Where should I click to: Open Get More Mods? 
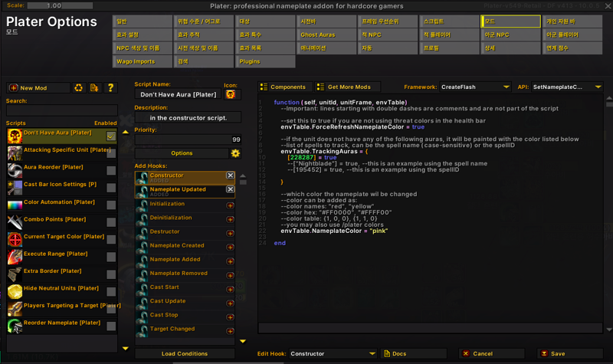348,87
